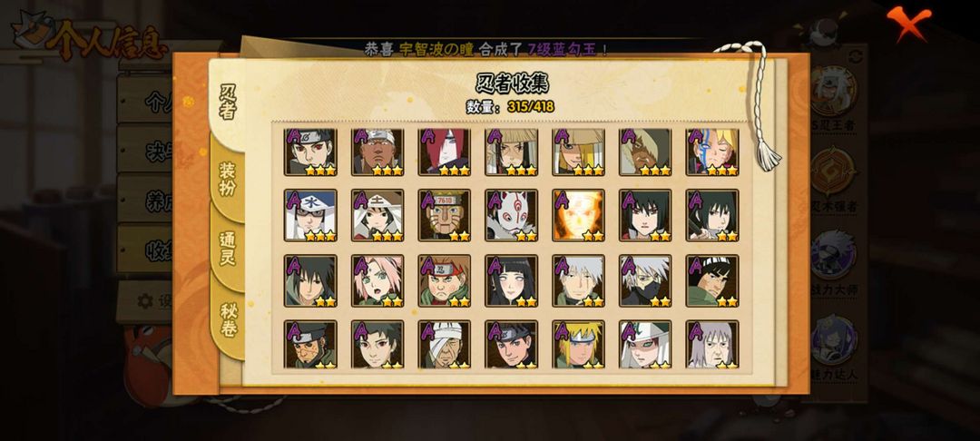
Task: Choose the red-haired Nagato portrait
Action: (445, 152)
